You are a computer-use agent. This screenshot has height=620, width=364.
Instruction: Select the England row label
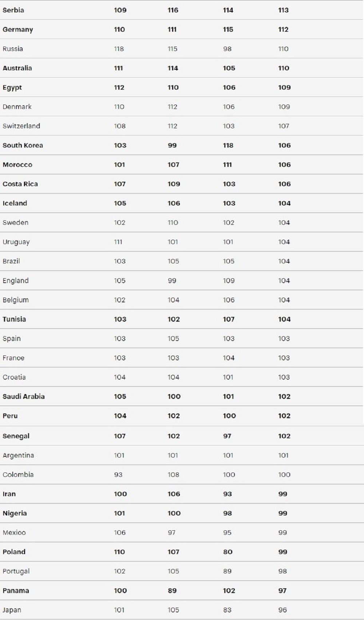pos(16,280)
